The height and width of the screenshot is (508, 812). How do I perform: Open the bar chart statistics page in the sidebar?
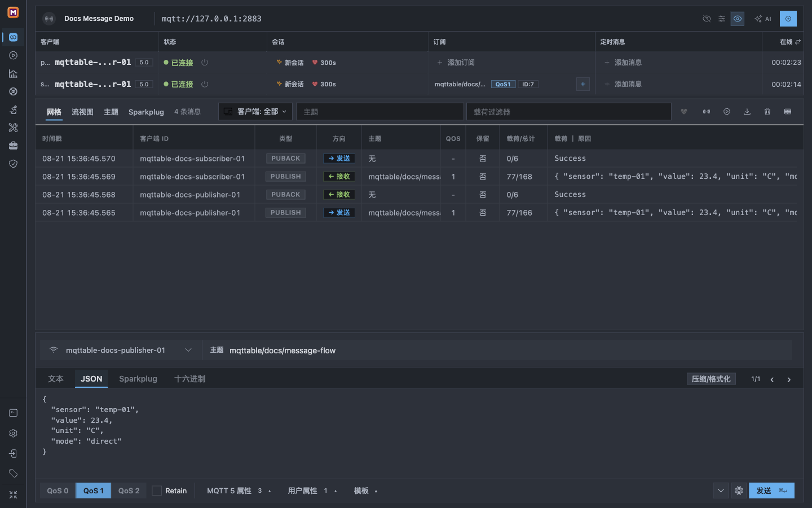(13, 73)
